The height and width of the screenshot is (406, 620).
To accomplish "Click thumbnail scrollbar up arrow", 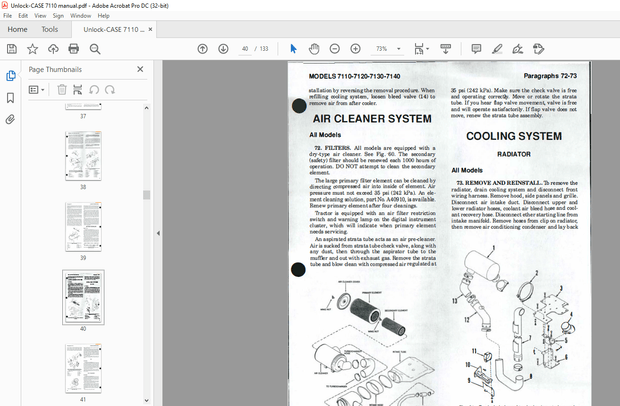I will pyautogui.click(x=147, y=108).
